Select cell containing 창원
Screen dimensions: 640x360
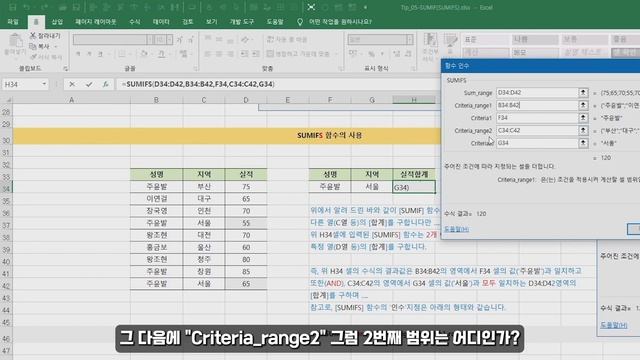(x=204, y=271)
